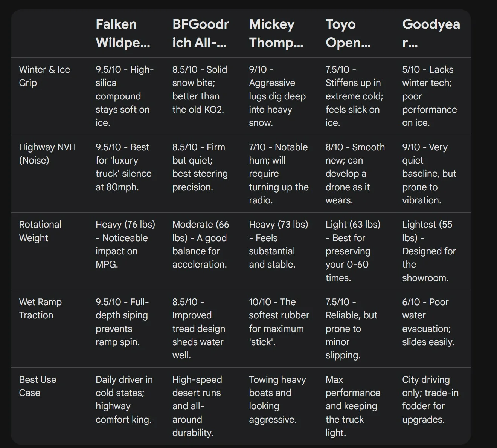Select the 6/10 poor water evacuation cell

click(x=428, y=322)
